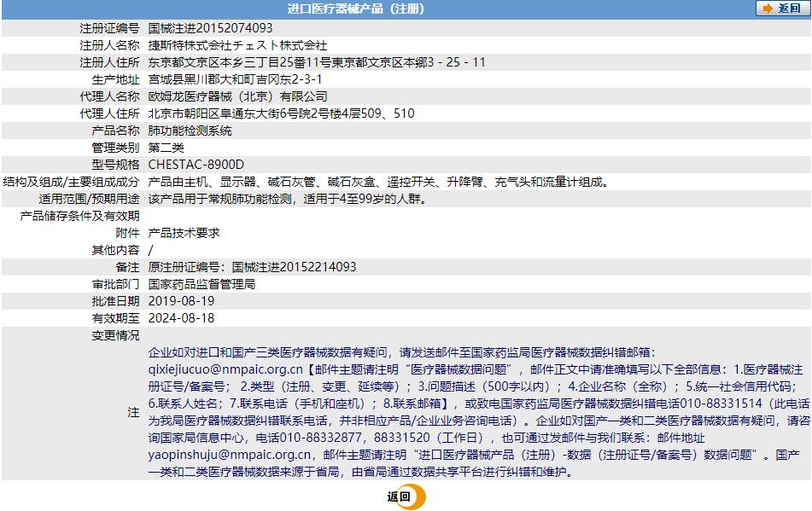Click the 注 label beside the note

click(133, 412)
